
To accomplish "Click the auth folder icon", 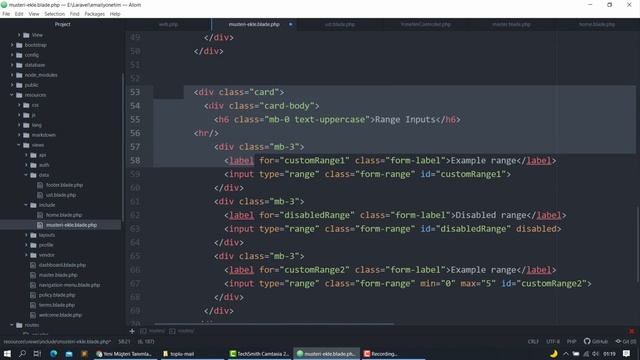I will (x=33, y=165).
